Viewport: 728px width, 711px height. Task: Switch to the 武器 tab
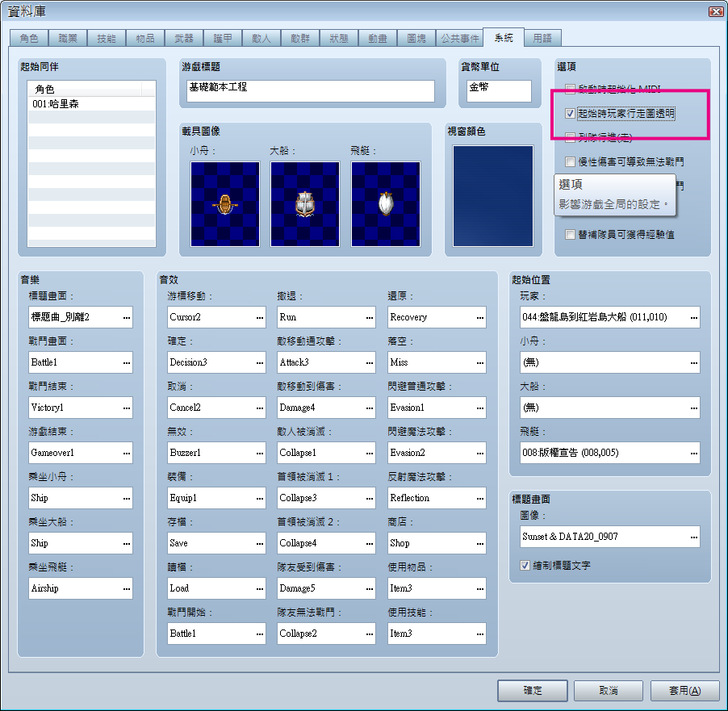[x=184, y=38]
